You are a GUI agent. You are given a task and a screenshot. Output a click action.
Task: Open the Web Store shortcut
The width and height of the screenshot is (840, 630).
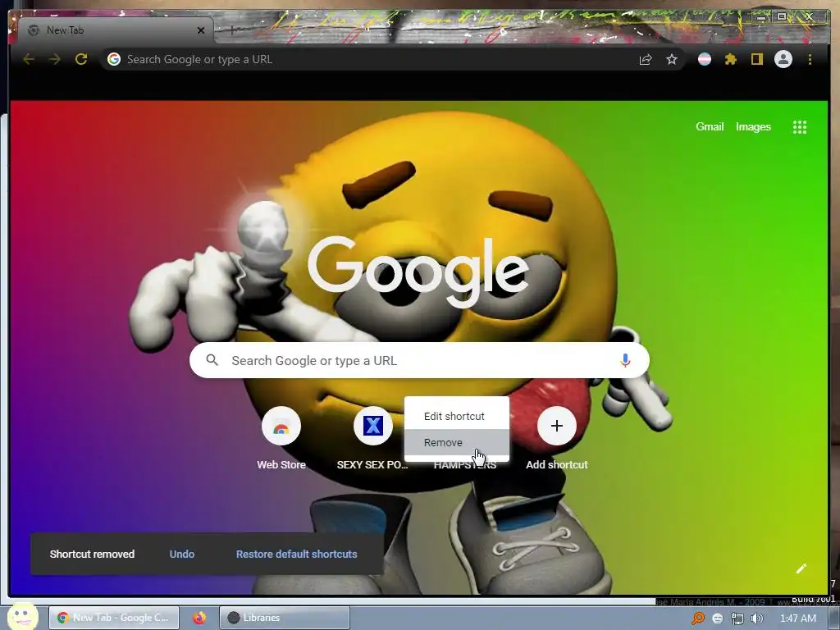click(281, 426)
